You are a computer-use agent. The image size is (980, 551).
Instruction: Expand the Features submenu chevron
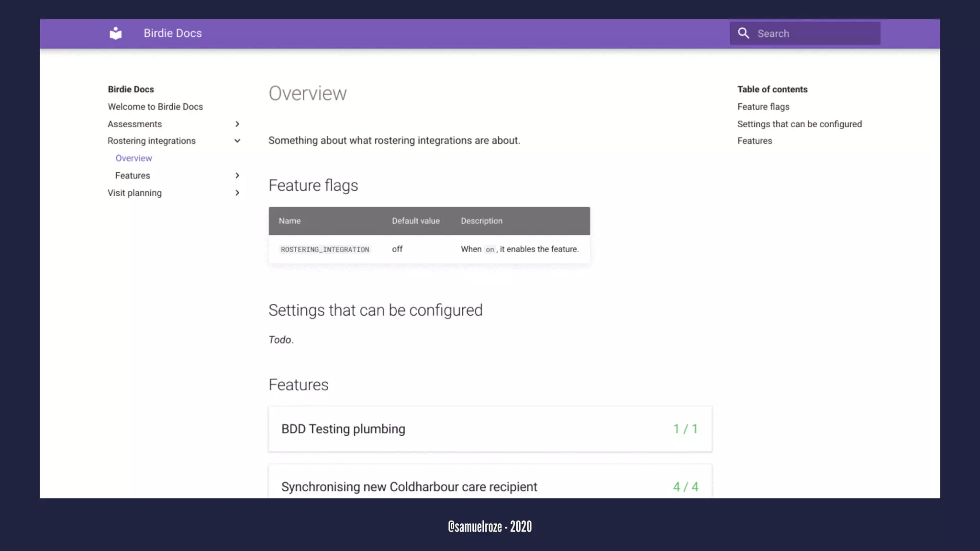click(237, 176)
